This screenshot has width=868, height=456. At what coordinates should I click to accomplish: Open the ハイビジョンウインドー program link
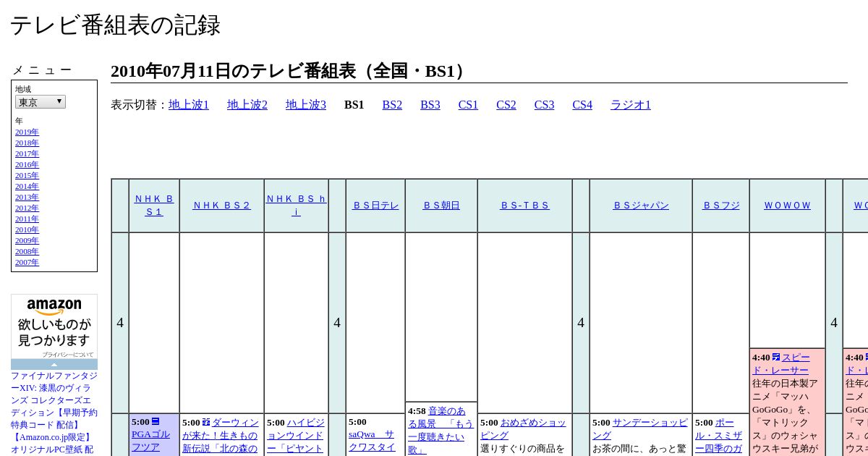click(x=295, y=435)
